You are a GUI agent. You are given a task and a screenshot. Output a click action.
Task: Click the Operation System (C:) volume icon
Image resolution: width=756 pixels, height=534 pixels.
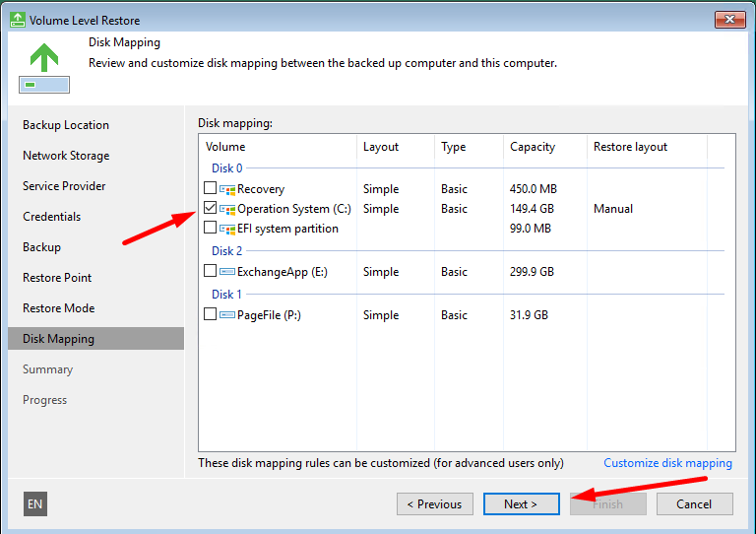click(227, 209)
